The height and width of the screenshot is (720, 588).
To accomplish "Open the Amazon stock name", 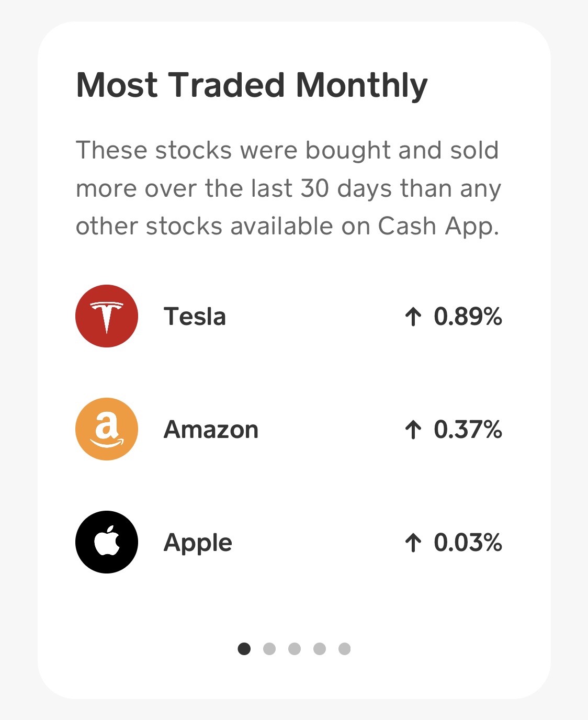I will [x=211, y=430].
